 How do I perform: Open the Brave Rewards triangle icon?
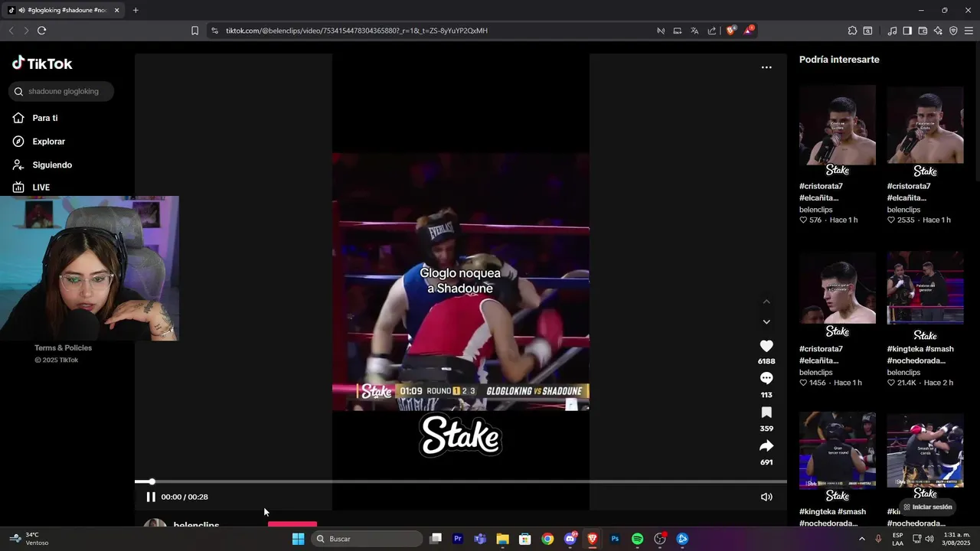coord(749,31)
